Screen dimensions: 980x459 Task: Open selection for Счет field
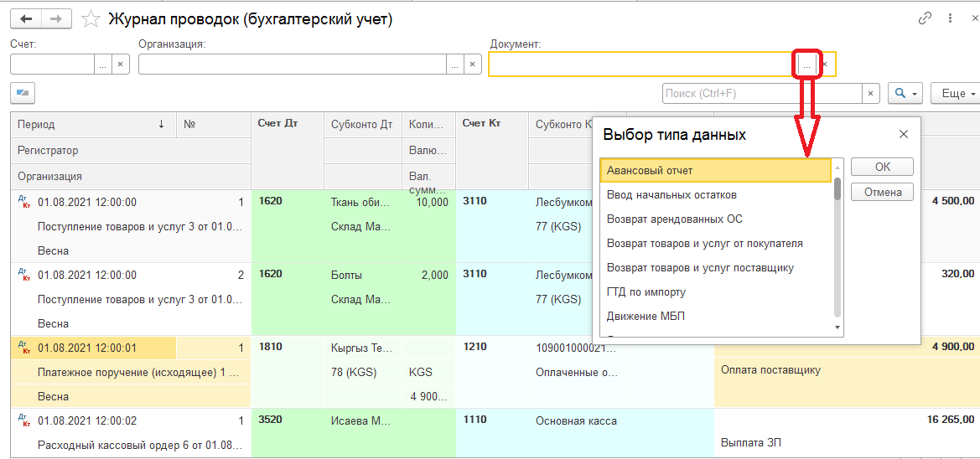point(102,64)
